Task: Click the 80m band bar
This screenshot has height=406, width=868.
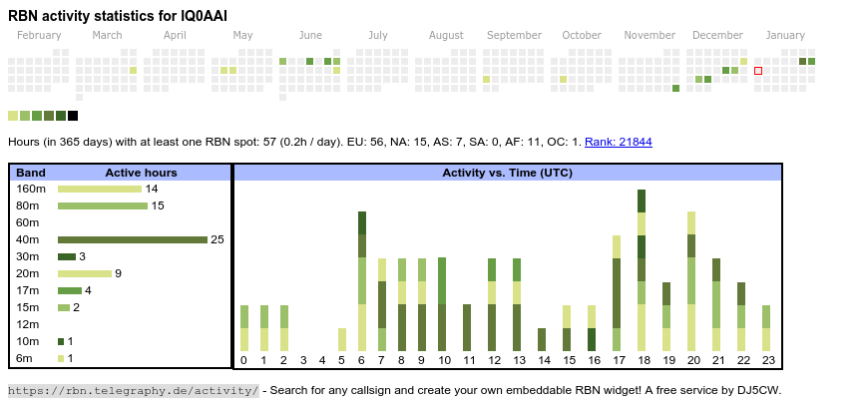Action: [103, 205]
